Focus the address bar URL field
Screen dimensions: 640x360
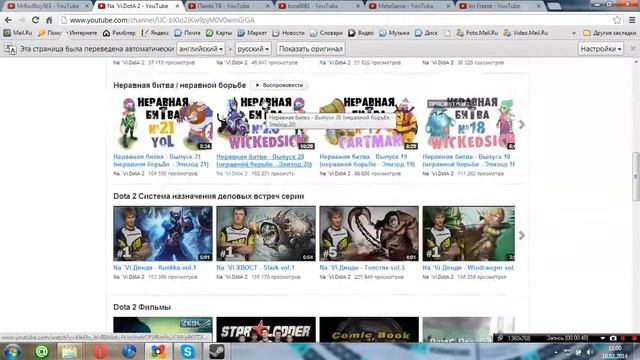click(335, 20)
